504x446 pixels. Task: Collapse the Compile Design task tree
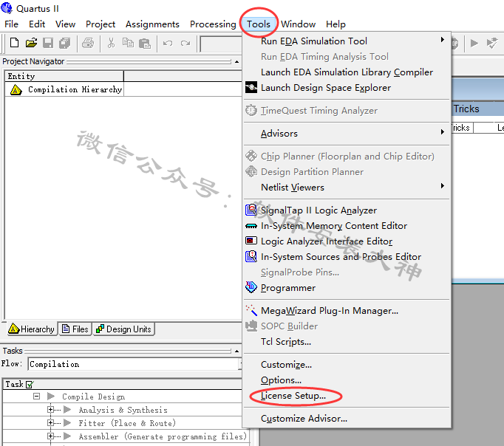pyautogui.click(x=37, y=397)
